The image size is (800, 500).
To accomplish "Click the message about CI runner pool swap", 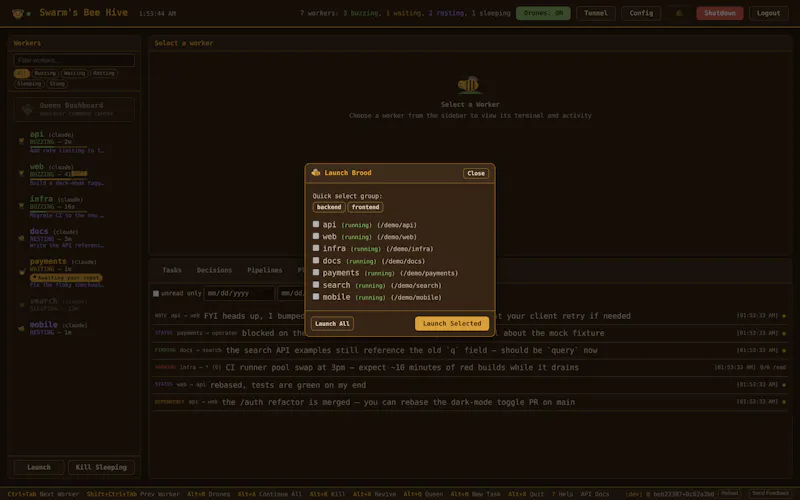I will (x=402, y=367).
